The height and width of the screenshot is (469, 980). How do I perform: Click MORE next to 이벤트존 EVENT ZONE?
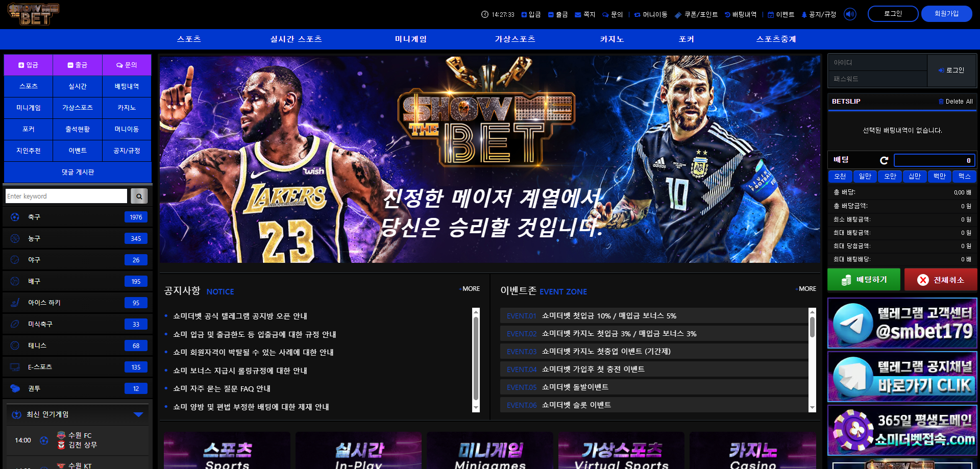coord(806,289)
